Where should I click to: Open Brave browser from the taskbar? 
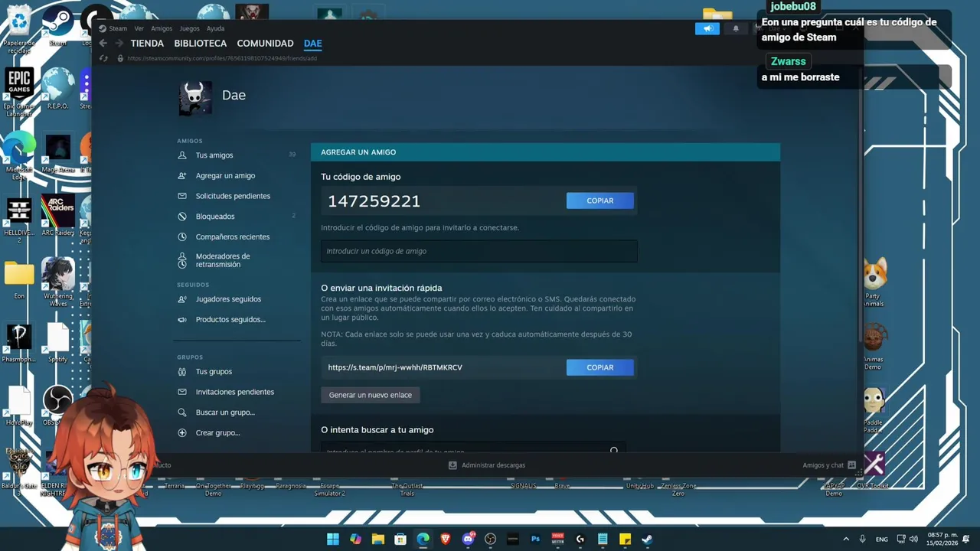pyautogui.click(x=446, y=539)
